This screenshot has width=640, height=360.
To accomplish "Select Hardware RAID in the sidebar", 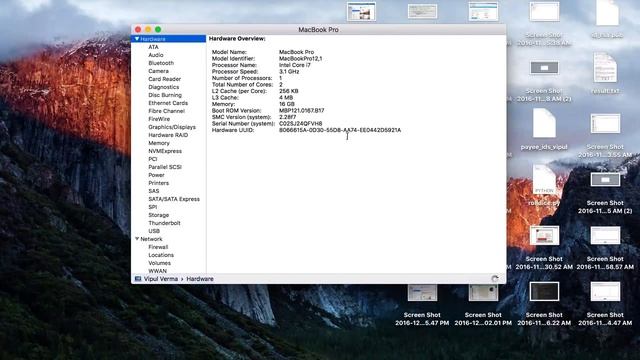I will coord(168,135).
